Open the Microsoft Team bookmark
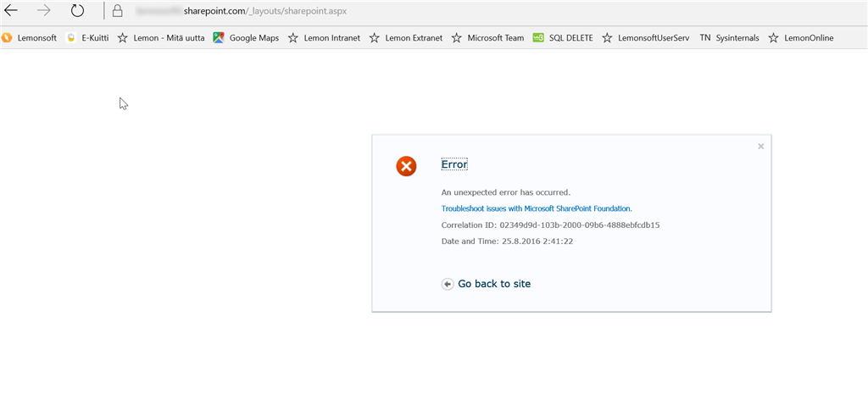Viewport: 868px width, 394px height. point(487,37)
